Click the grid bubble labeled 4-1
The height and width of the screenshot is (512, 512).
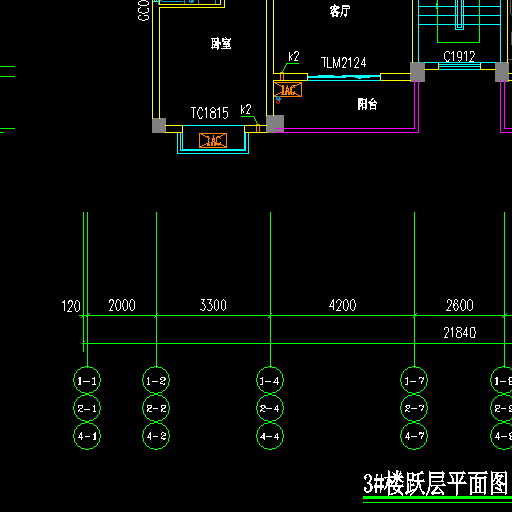(87, 436)
